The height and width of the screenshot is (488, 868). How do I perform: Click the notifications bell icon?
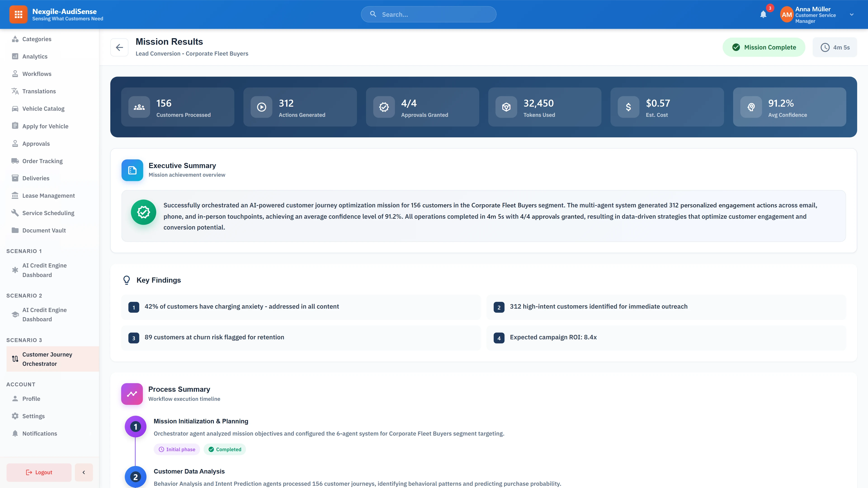[763, 14]
